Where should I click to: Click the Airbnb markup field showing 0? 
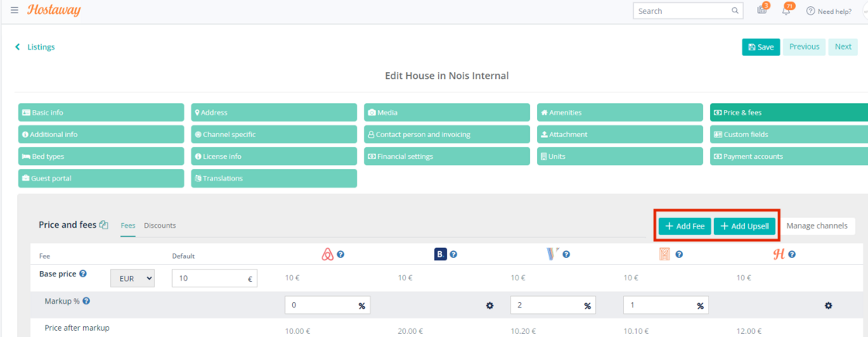point(328,305)
